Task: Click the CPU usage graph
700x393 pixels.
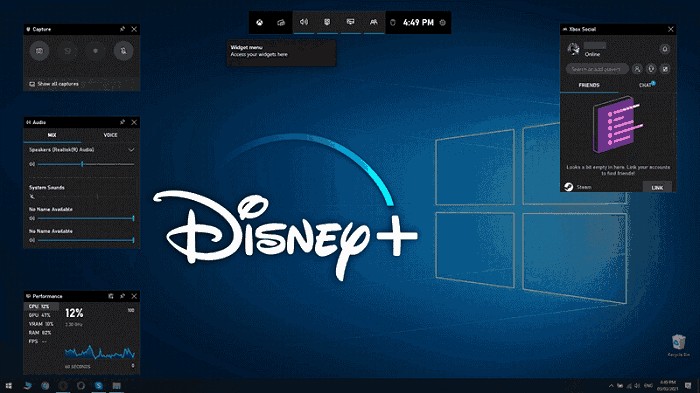Action: [100, 352]
